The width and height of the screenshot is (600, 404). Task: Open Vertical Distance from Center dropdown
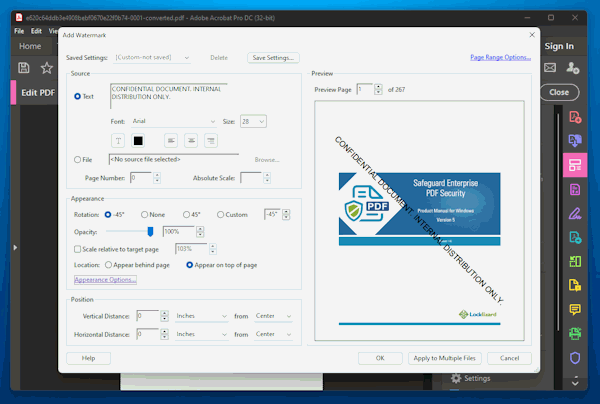[x=273, y=316]
